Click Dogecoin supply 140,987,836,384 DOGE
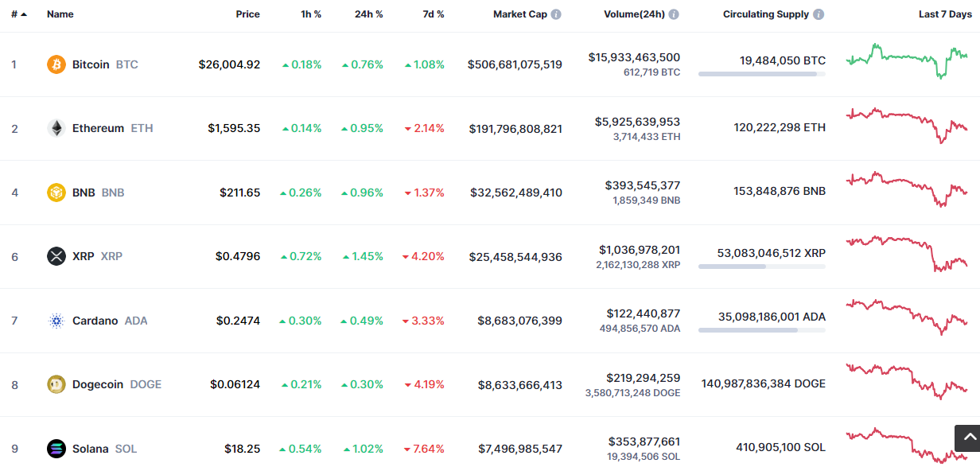The image size is (980, 471). (x=764, y=383)
